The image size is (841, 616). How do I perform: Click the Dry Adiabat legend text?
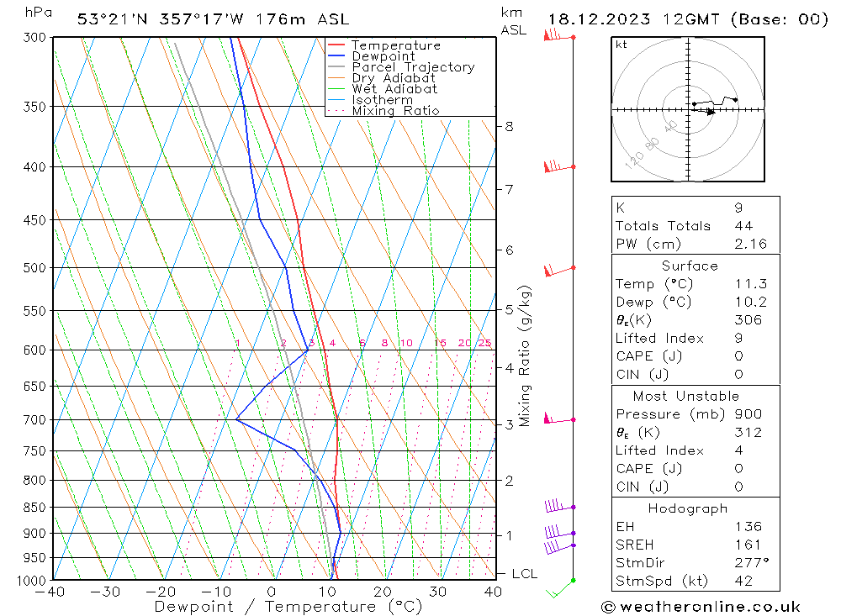point(394,78)
